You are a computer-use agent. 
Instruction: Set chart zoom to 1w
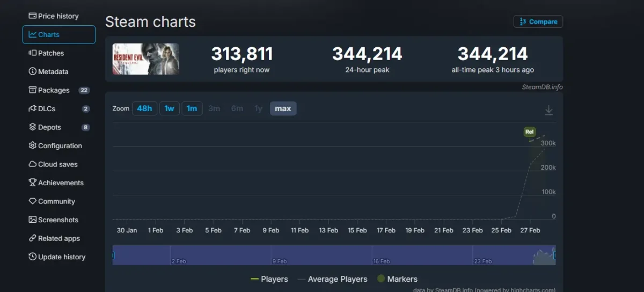pos(169,108)
